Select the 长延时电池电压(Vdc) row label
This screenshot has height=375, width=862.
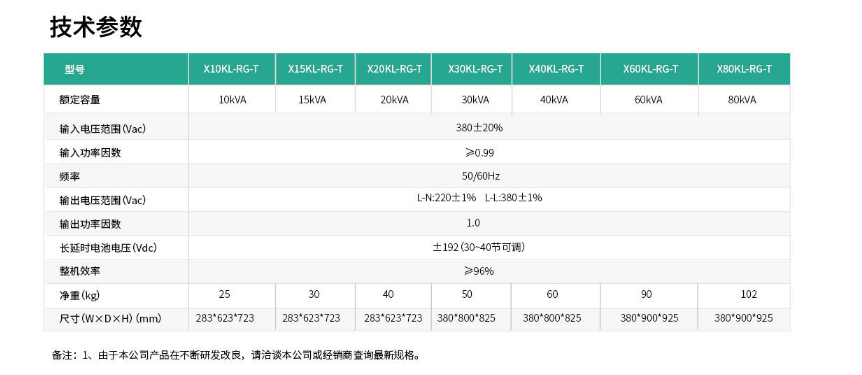[x=108, y=248]
